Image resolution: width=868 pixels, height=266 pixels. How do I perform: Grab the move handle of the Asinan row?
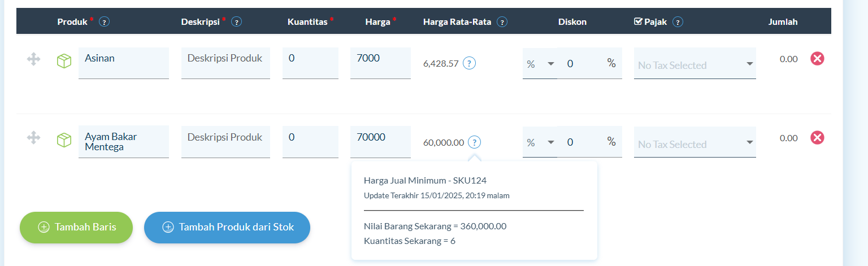pos(33,59)
